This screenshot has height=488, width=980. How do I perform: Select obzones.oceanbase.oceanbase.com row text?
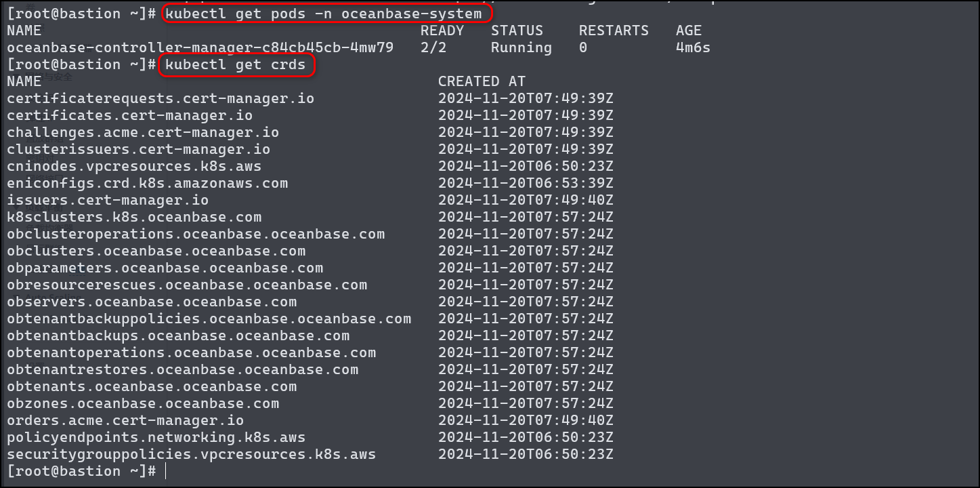(x=143, y=403)
